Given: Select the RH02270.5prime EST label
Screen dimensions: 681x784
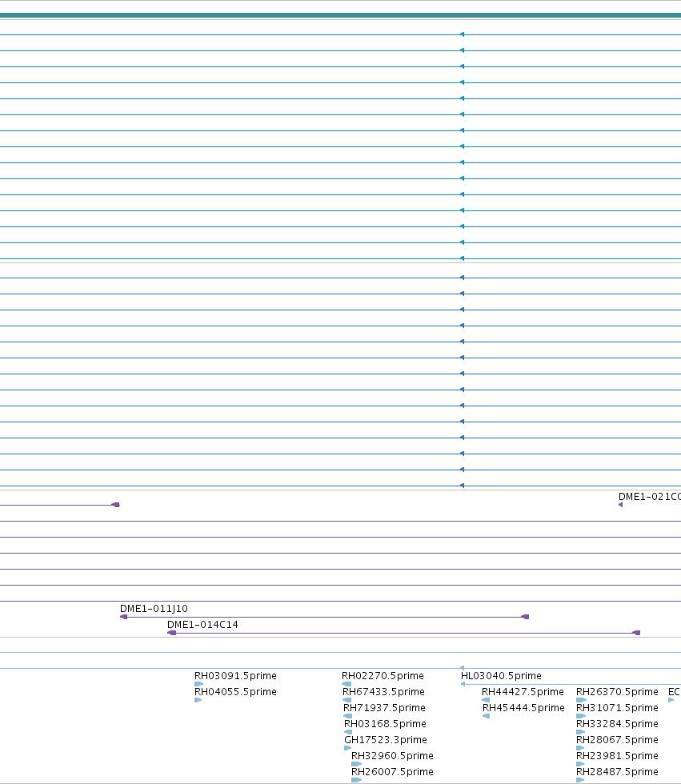Looking at the screenshot, I should 383,675.
